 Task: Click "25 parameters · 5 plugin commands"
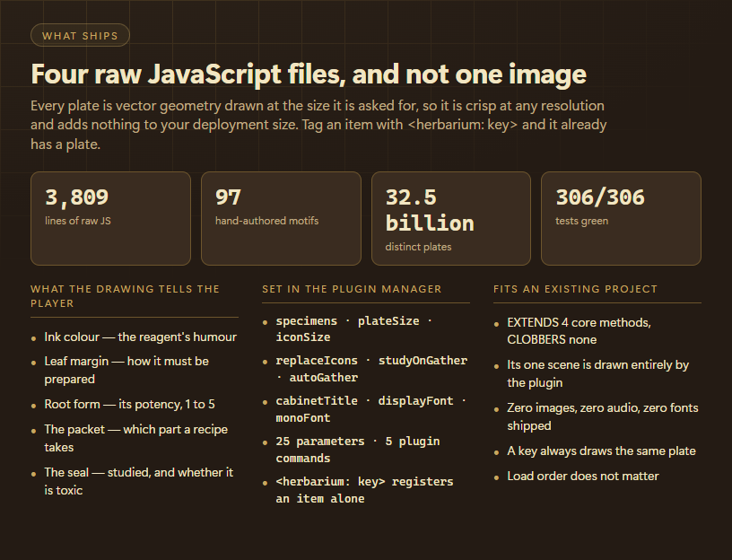coord(358,450)
